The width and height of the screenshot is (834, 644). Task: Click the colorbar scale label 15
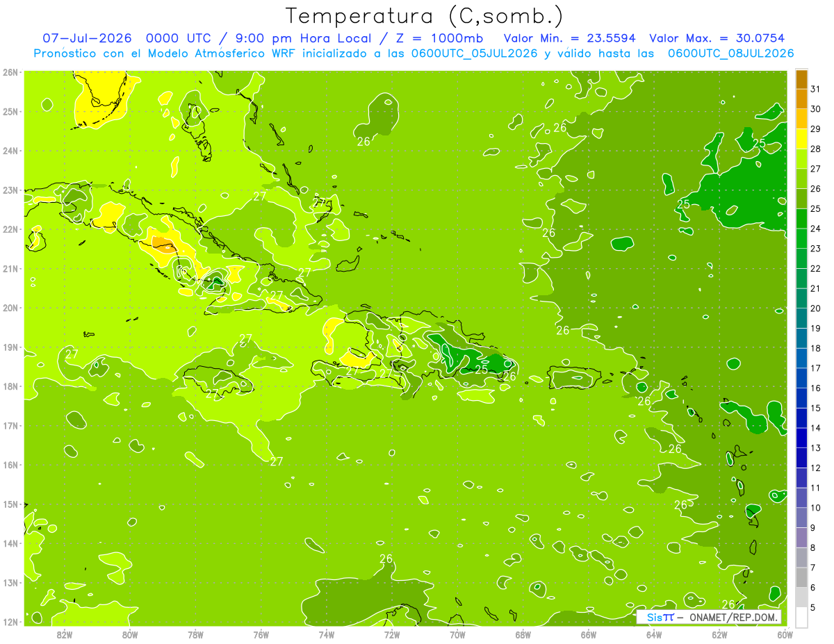pyautogui.click(x=815, y=408)
